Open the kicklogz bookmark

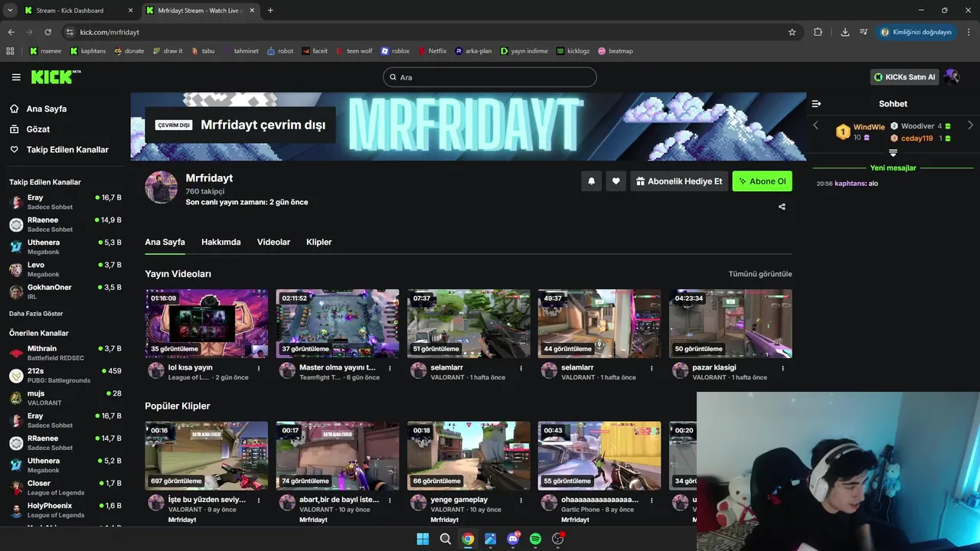(x=573, y=51)
